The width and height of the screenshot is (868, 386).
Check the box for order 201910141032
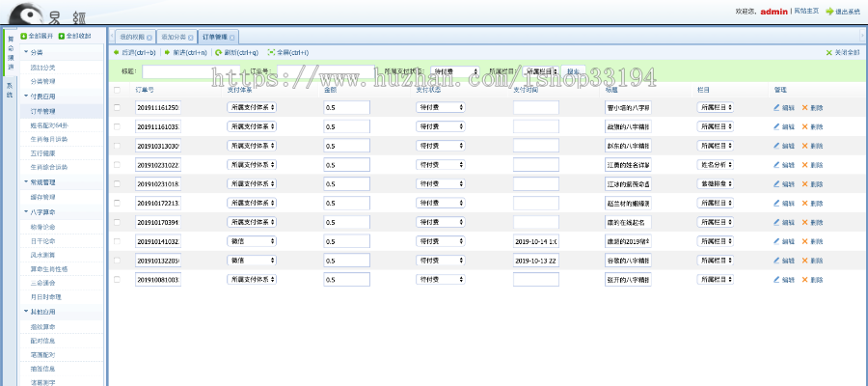click(x=117, y=241)
